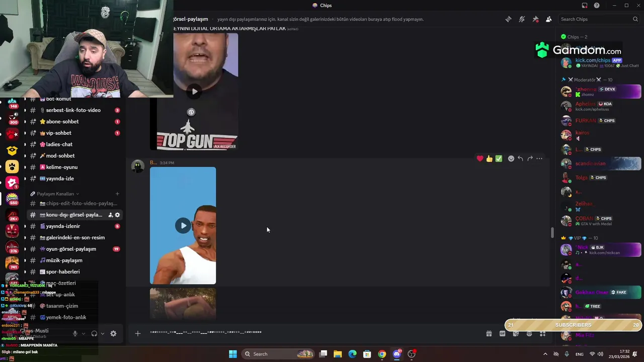Open tasarım-çizim channel
Viewport: 644px width, 362px height.
point(74,306)
